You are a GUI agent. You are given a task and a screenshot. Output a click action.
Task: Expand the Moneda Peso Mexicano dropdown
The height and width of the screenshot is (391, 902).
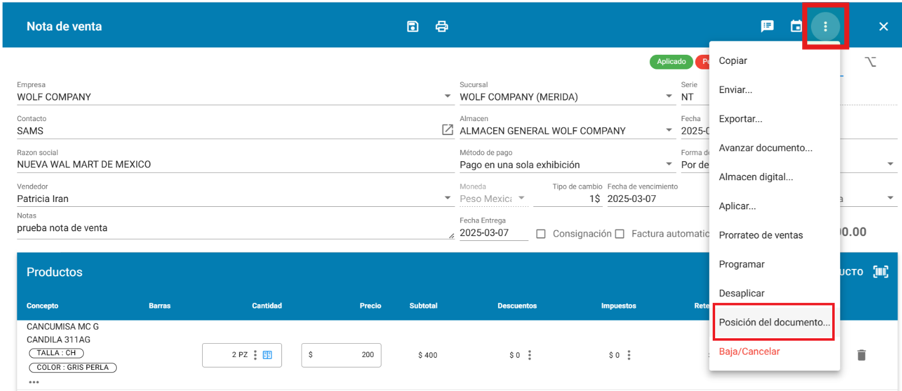(x=521, y=198)
